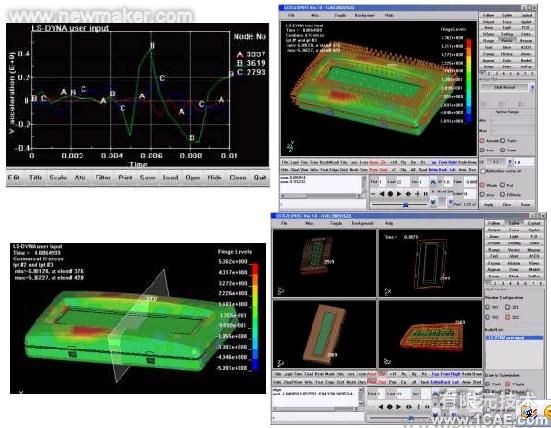This screenshot has width=551, height=428.
Task: Step forward one frame in upper window
Action: pos(417,194)
